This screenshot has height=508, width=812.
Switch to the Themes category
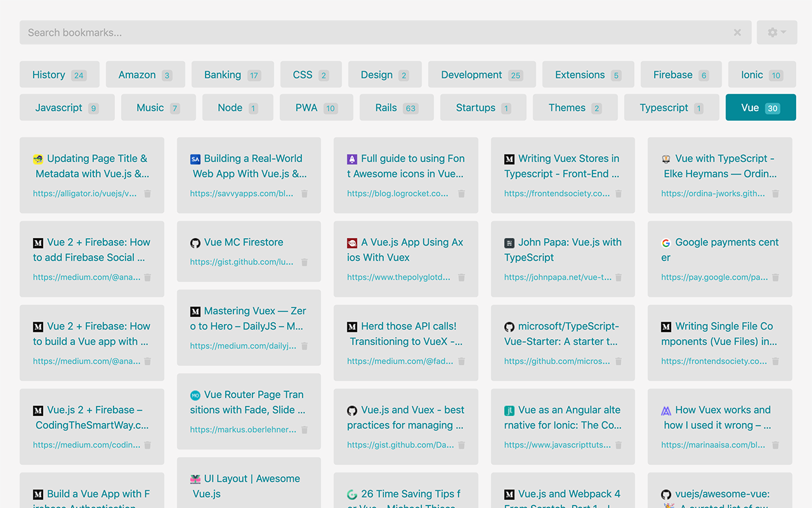575,108
